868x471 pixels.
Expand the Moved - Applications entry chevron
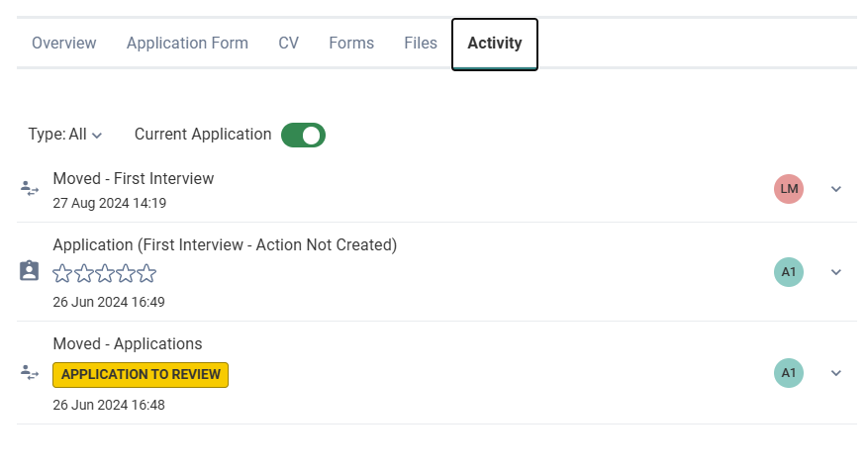point(836,373)
